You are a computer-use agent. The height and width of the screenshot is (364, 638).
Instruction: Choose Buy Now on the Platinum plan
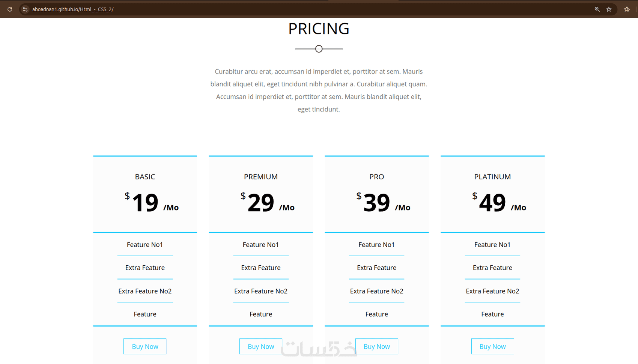click(x=492, y=346)
